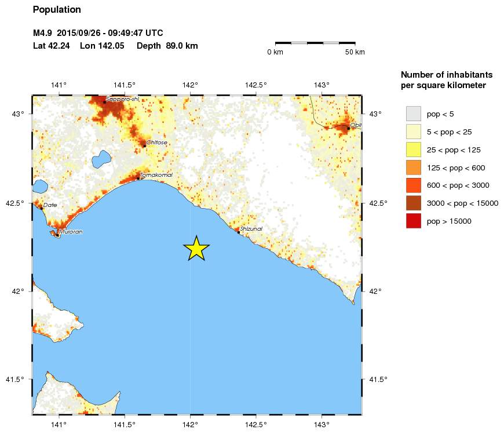Viewport: 504px width, 433px height.
Task: Select the '125 < pop < 600' orange swatch
Action: [413, 168]
